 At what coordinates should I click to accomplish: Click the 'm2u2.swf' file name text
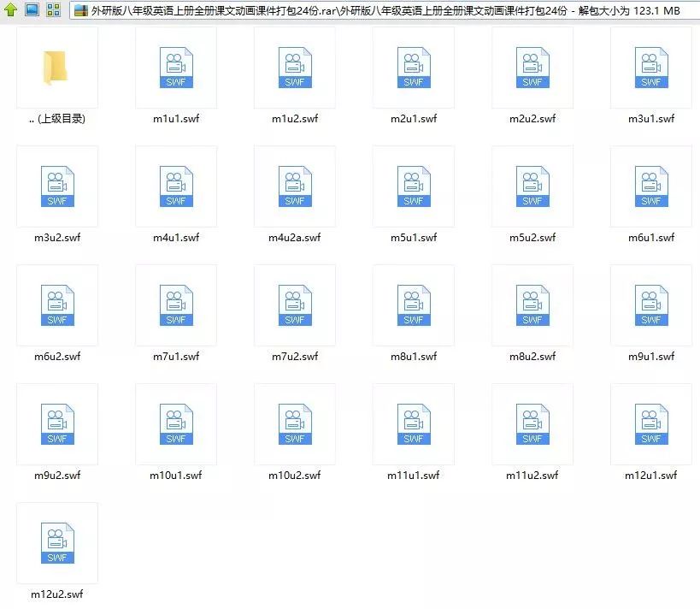[532, 119]
